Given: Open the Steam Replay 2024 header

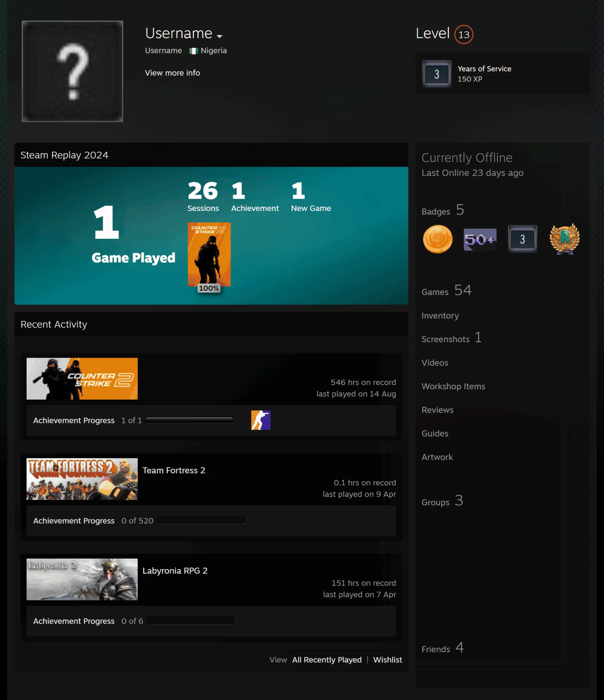Looking at the screenshot, I should [211, 155].
